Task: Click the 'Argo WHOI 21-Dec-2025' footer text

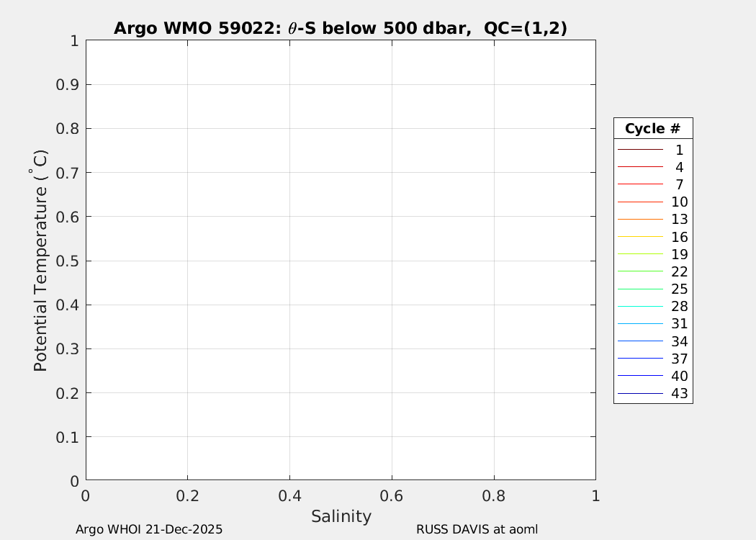Action: click(x=149, y=529)
